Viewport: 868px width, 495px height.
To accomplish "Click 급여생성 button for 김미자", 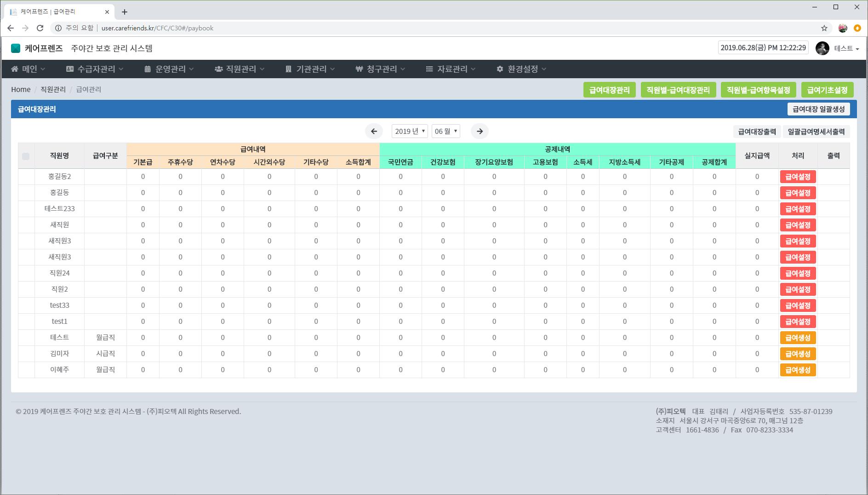I will tap(798, 354).
